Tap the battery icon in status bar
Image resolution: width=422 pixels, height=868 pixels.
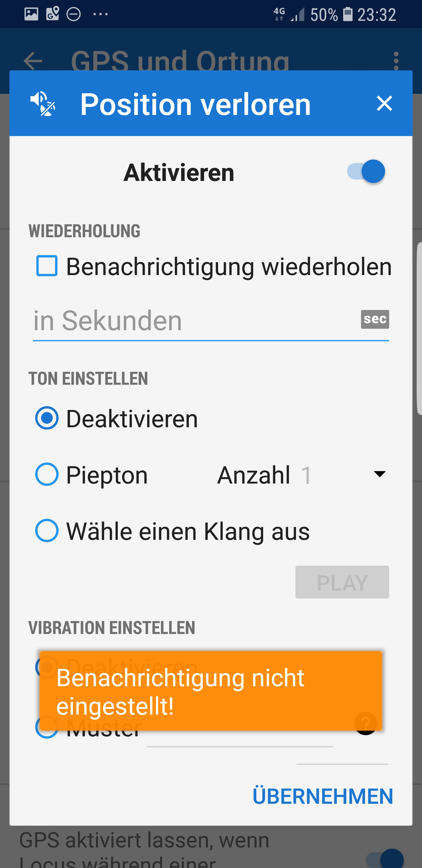coord(347,14)
